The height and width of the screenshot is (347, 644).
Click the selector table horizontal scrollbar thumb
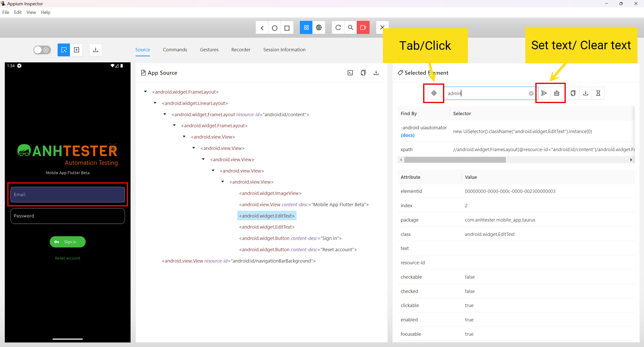tap(455, 160)
